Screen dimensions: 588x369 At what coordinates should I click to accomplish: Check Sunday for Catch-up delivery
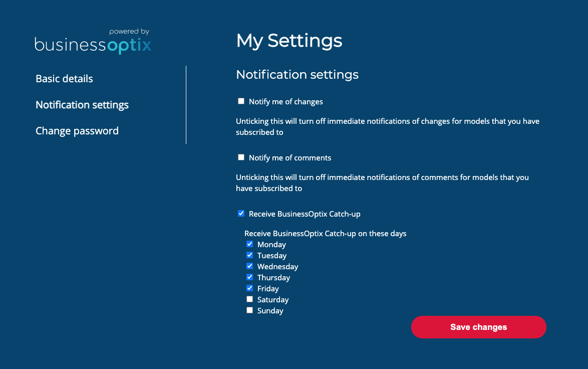pos(249,310)
